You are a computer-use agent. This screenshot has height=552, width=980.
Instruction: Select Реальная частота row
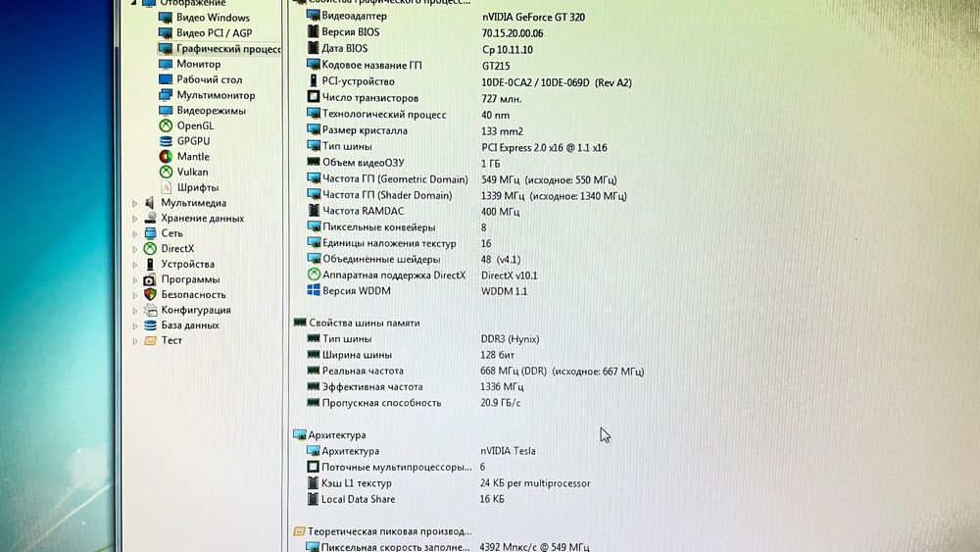475,371
